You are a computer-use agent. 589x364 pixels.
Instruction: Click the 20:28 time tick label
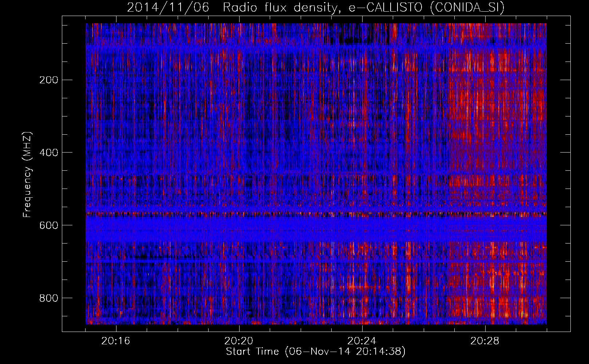coord(485,341)
